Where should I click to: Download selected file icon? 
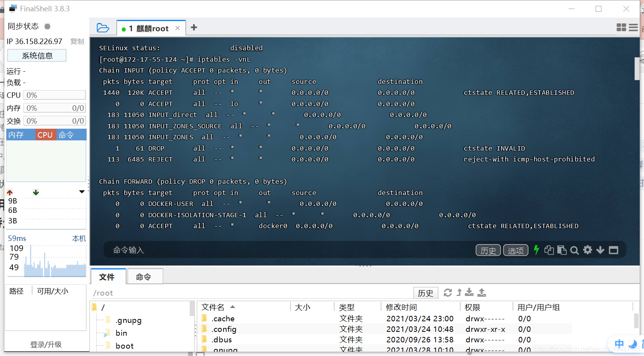tap(470, 292)
